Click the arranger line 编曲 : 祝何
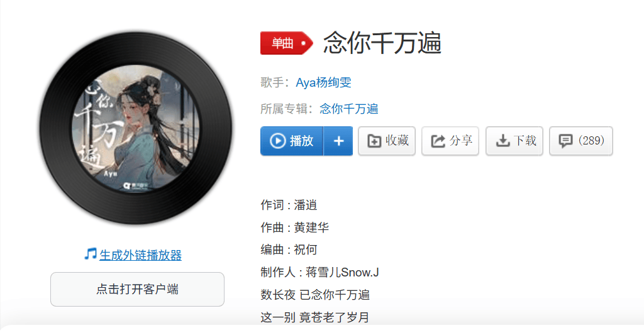This screenshot has height=333, width=644. tap(289, 250)
